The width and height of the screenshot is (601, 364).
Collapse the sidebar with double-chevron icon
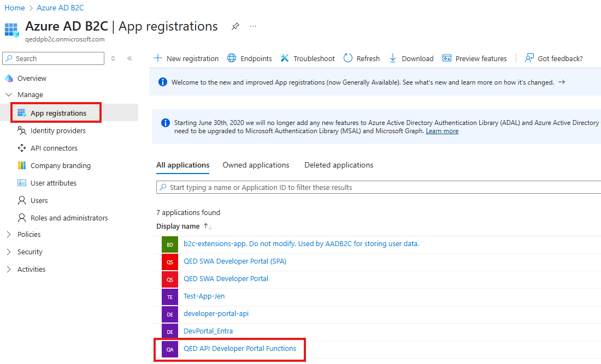pyautogui.click(x=129, y=58)
